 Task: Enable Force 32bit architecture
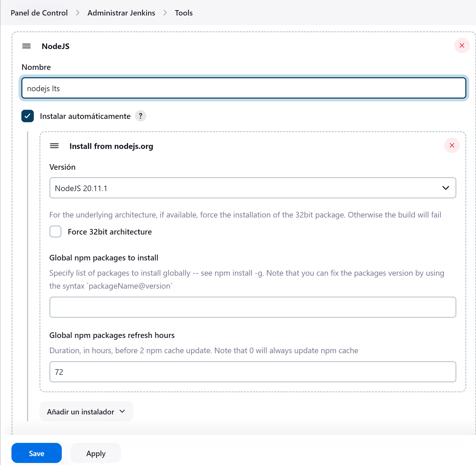pyautogui.click(x=55, y=231)
